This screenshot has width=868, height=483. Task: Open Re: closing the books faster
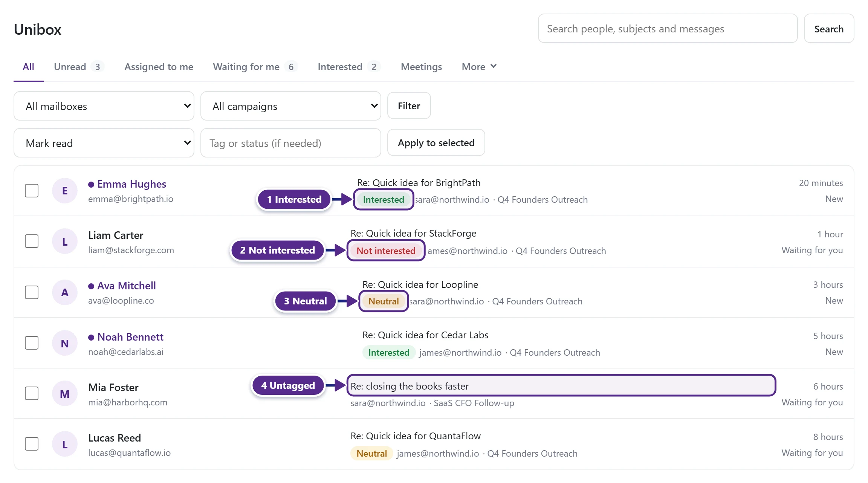coord(410,386)
